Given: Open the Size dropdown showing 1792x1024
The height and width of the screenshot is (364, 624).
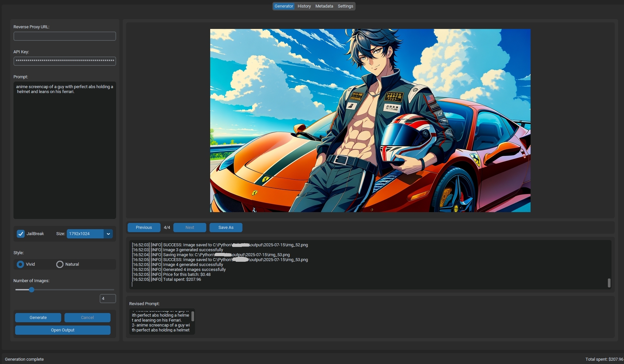Looking at the screenshot, I should point(89,234).
